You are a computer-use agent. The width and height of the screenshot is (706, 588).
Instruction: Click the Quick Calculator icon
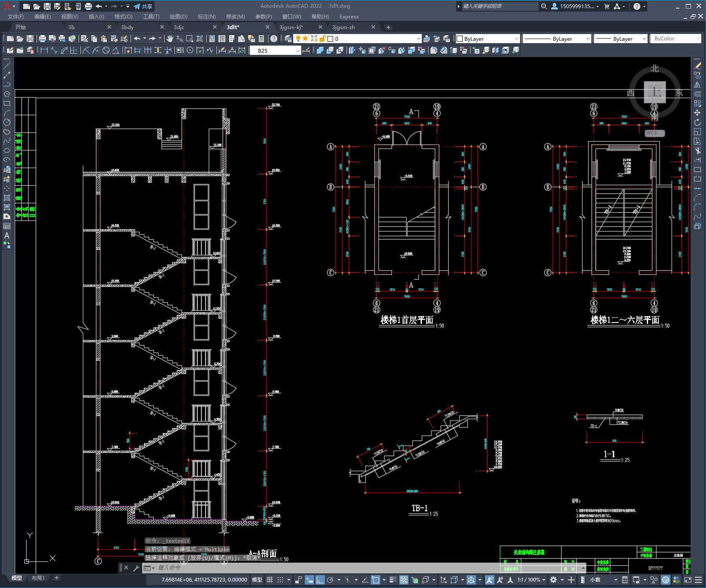pyautogui.click(x=261, y=39)
